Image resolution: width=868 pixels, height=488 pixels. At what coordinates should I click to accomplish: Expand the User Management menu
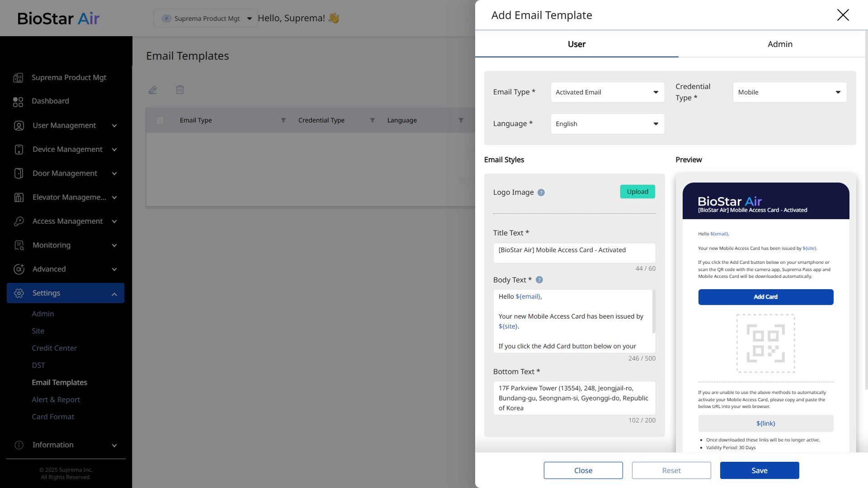point(114,126)
